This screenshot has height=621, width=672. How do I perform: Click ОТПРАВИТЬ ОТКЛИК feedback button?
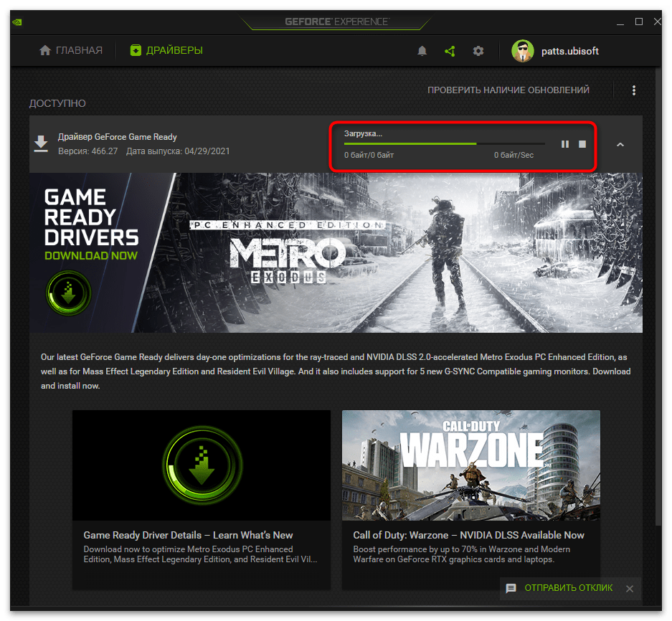pyautogui.click(x=559, y=588)
